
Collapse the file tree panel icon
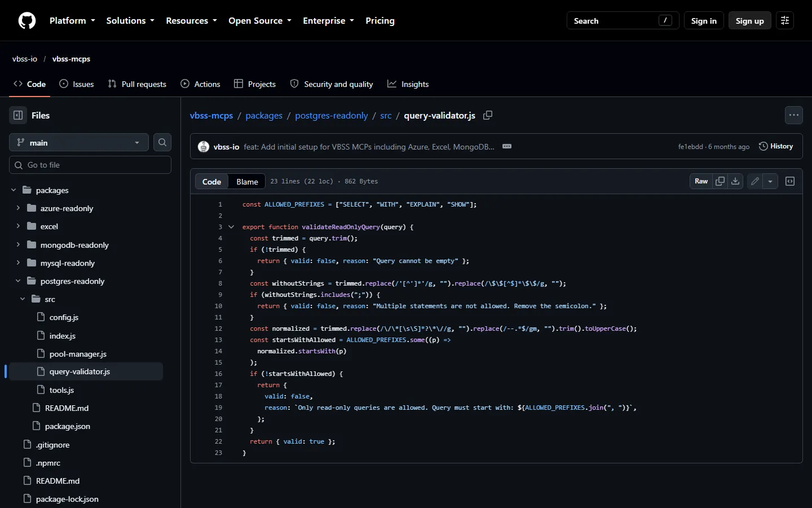(18, 115)
